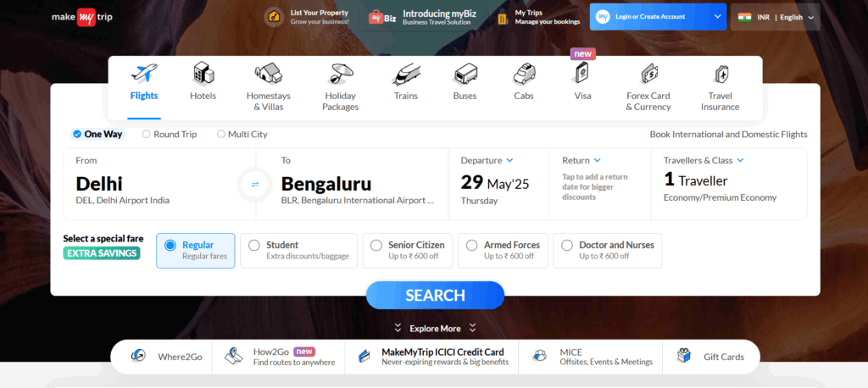Open the Cabs taxi icon
Screen dimensions: 868x388
[x=524, y=74]
